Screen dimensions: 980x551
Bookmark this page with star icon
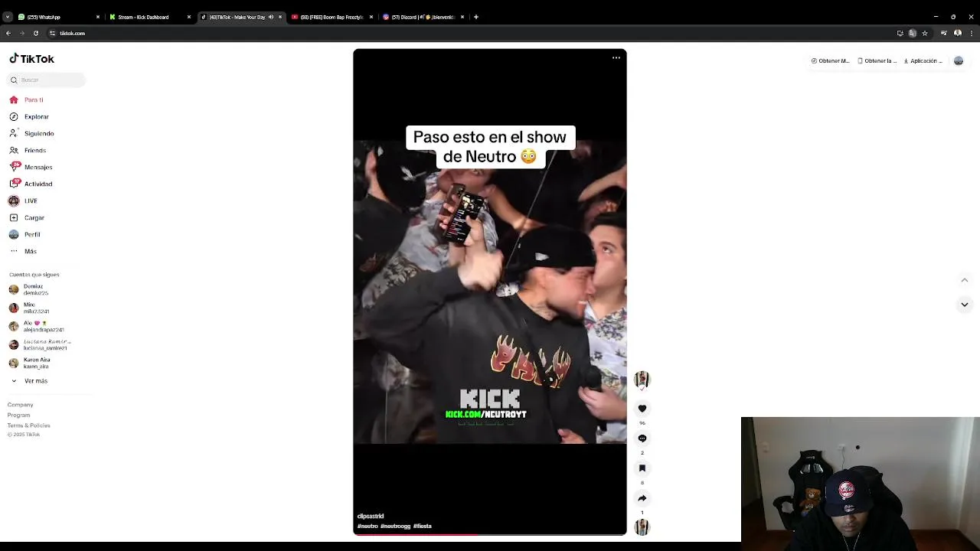click(924, 33)
